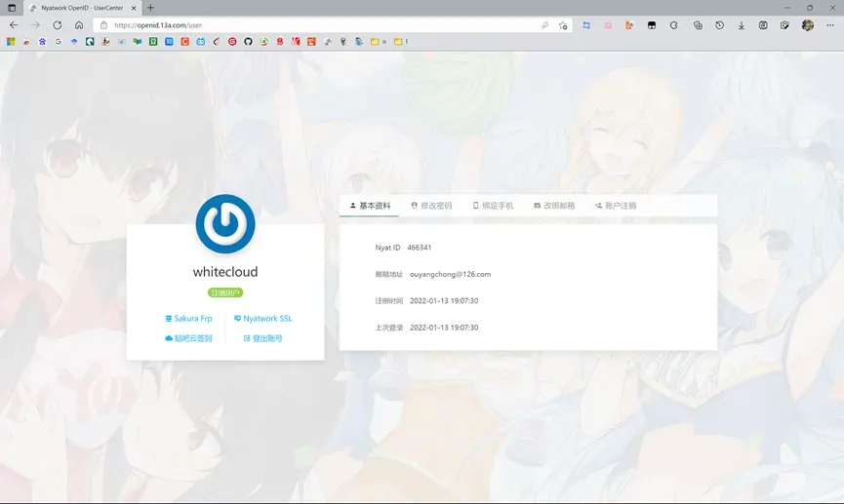Open the 绑定手机 tab
Image resolution: width=844 pixels, height=504 pixels.
pyautogui.click(x=493, y=206)
